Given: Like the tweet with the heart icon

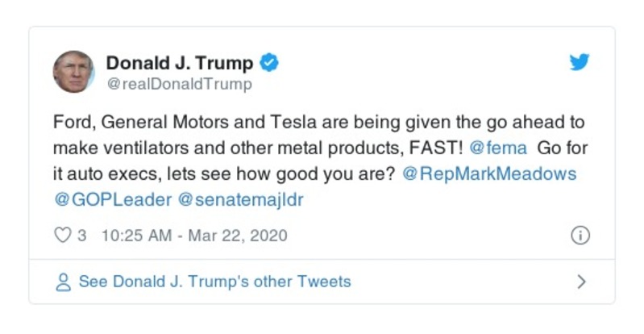Looking at the screenshot, I should point(62,236).
